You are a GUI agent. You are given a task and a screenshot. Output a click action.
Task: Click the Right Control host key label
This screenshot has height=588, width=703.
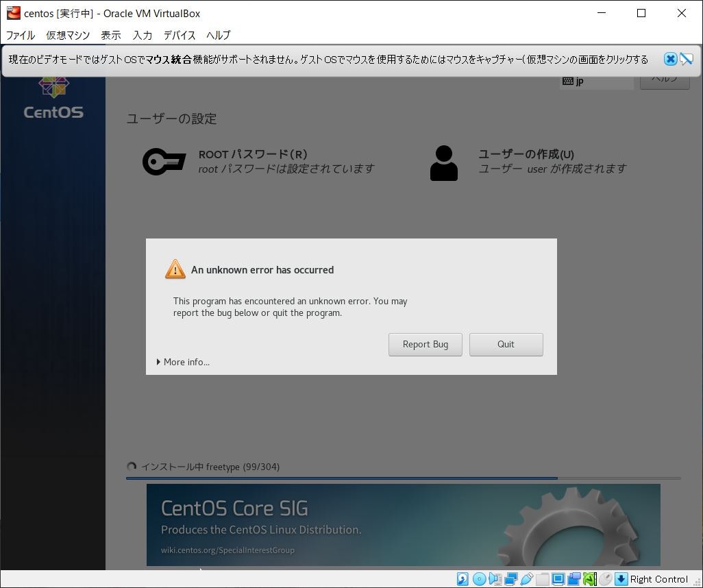[x=658, y=579]
